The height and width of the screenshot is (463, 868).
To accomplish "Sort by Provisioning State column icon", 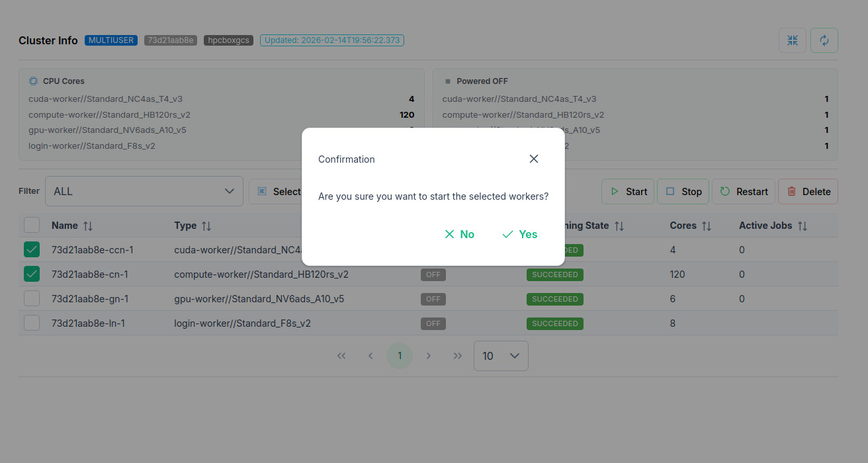I will (x=619, y=226).
